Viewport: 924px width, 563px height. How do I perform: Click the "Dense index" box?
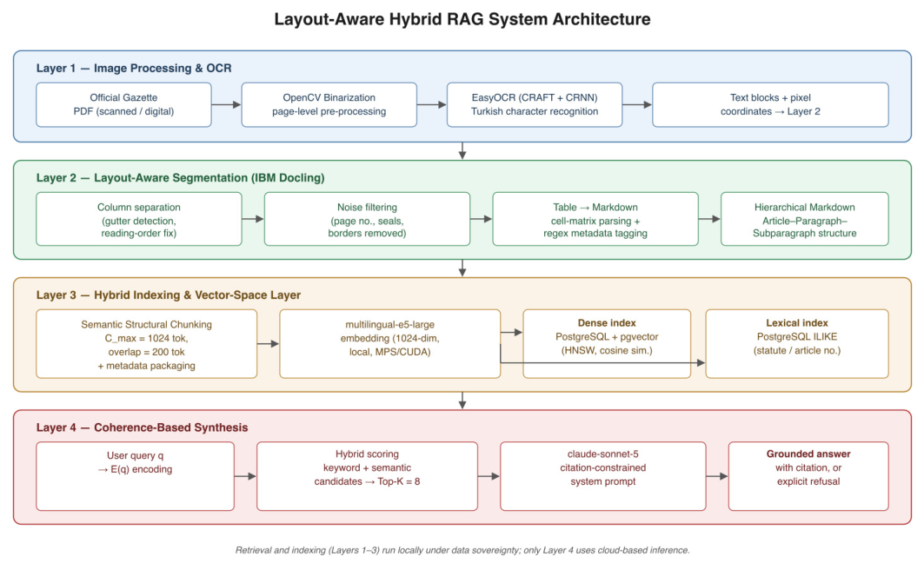[x=607, y=344]
